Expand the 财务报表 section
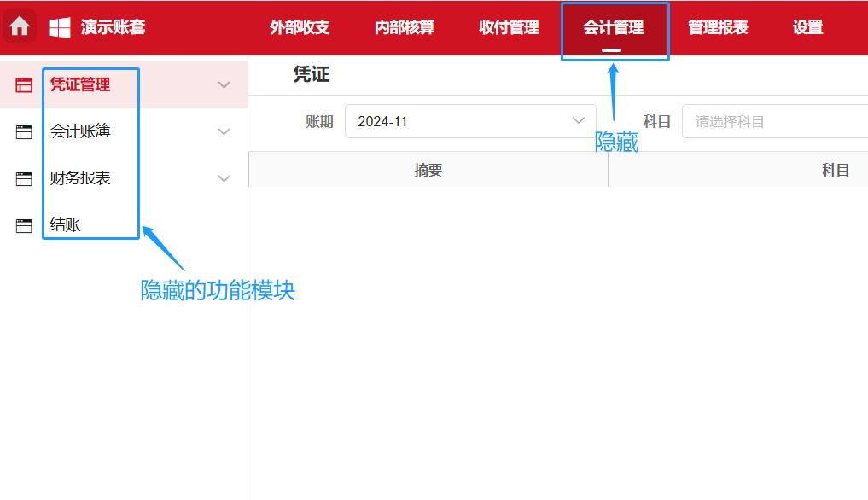 (x=224, y=178)
